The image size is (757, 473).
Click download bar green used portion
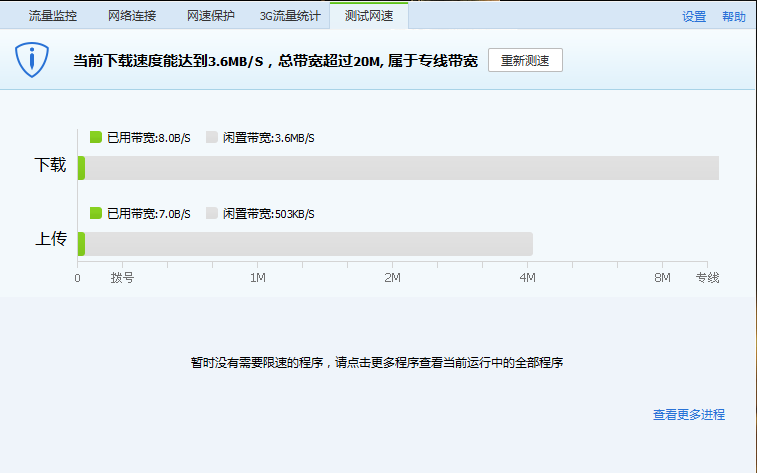point(81,168)
